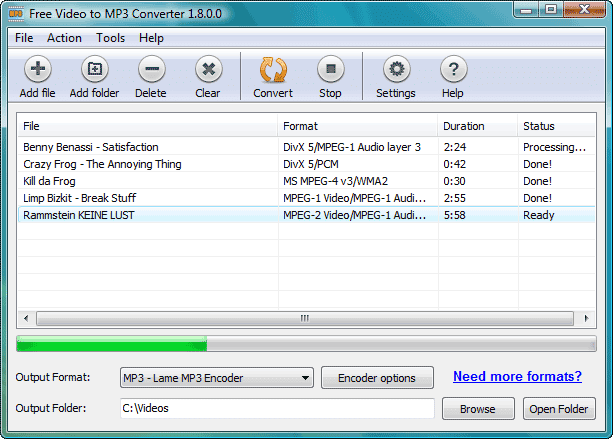Minimize the converter window

point(526,9)
